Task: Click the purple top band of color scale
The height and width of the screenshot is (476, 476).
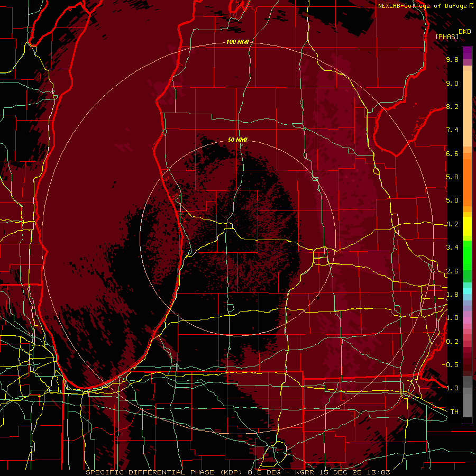Action: (x=467, y=53)
